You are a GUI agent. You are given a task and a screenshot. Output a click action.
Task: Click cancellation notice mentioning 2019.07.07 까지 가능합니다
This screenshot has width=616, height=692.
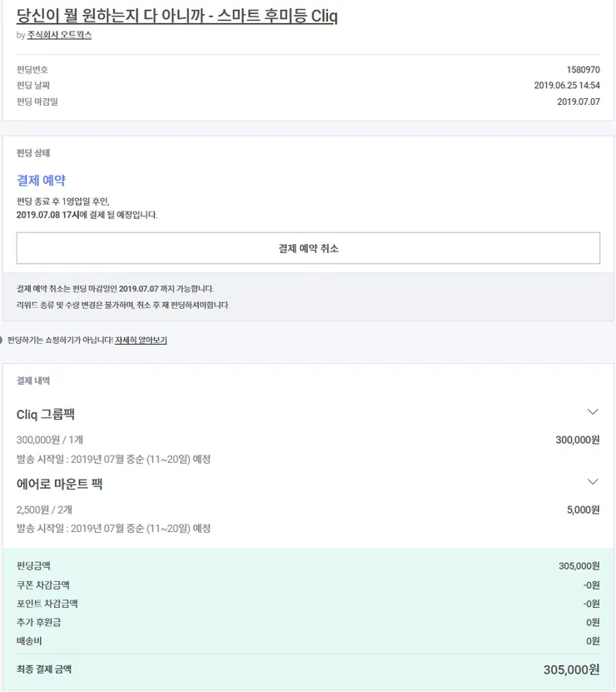pos(115,289)
